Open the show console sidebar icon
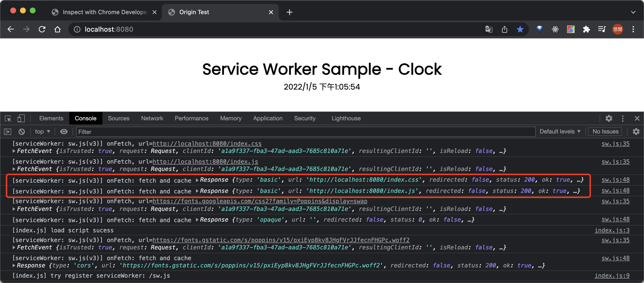The width and height of the screenshot is (644, 283). click(7, 132)
